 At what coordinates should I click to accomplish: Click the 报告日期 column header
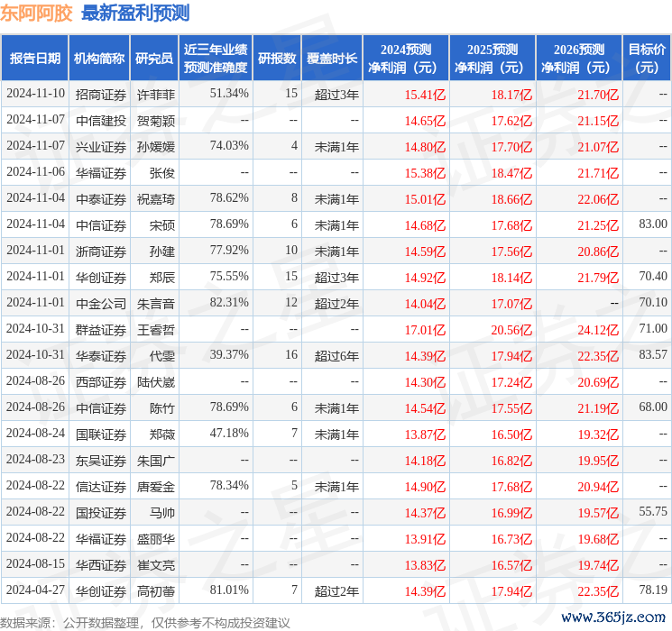(x=34, y=59)
